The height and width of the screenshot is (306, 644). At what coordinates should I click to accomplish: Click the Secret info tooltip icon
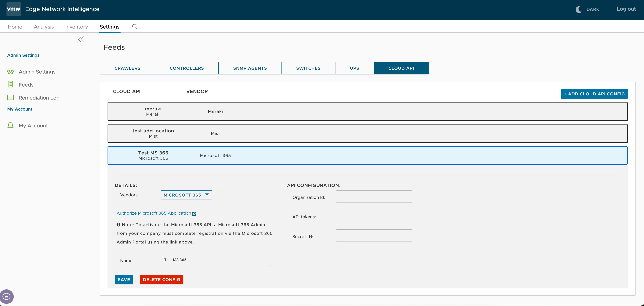tap(311, 236)
